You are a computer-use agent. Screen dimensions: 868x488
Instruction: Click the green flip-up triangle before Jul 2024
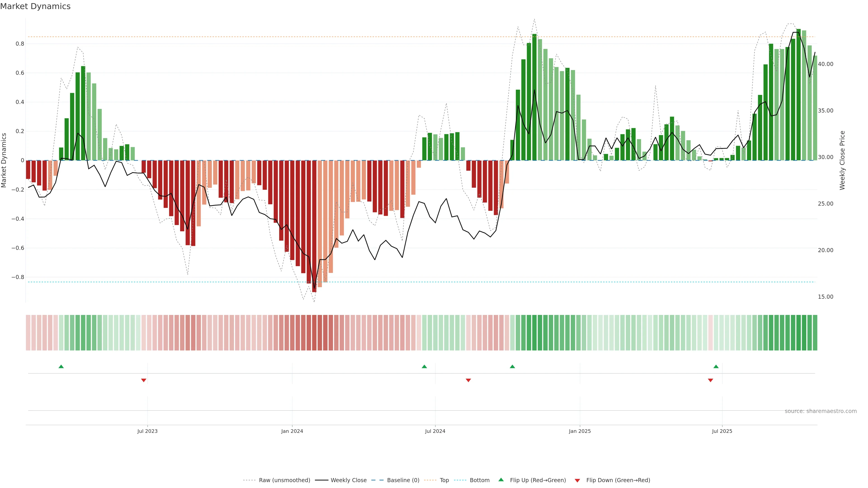tap(424, 366)
